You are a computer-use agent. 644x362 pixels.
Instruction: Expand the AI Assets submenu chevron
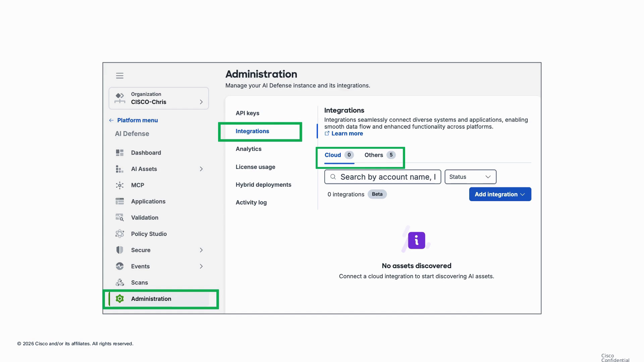(201, 169)
